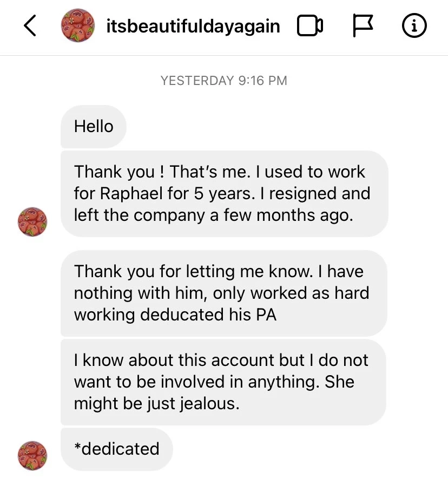The width and height of the screenshot is (448, 478).
Task: Go back using the left arrow
Action: point(31,26)
